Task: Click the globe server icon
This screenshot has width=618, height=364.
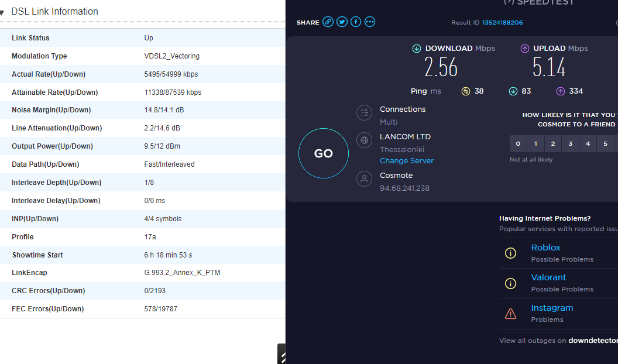Action: pos(364,140)
